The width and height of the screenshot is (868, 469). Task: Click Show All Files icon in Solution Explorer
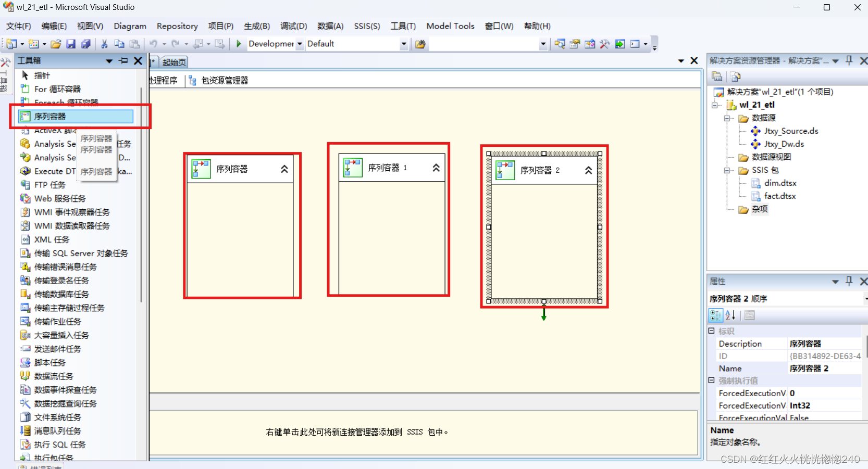pyautogui.click(x=736, y=77)
